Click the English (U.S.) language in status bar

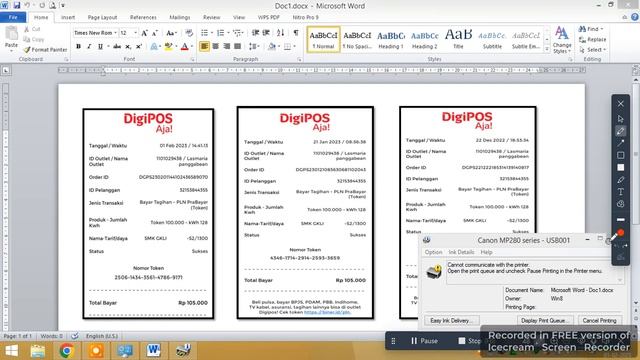(102, 336)
